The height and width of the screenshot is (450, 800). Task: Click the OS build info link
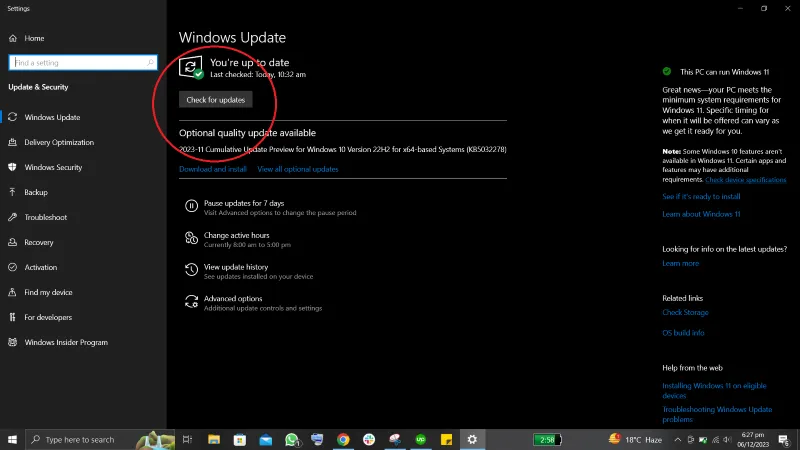683,333
